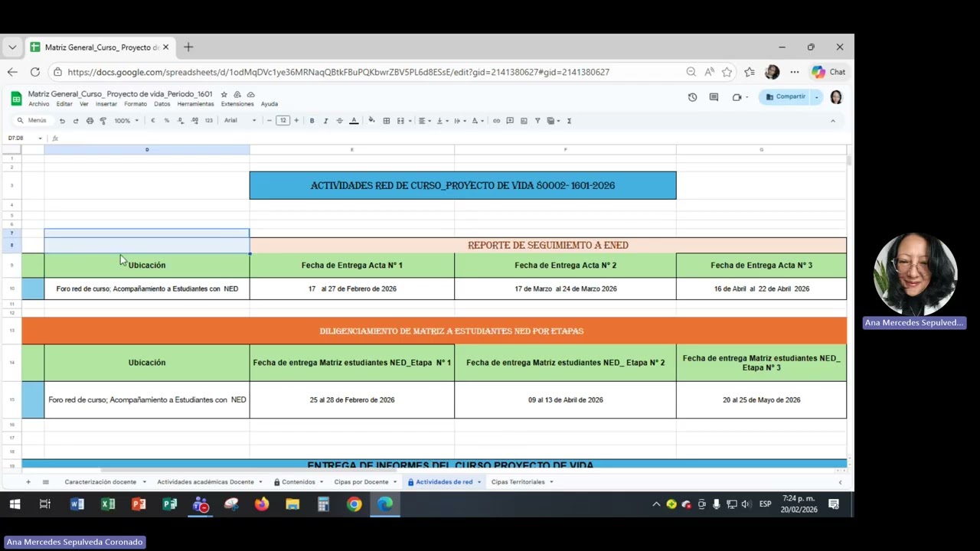Open Microsoft Teams from the taskbar
This screenshot has height=551, width=980.
coord(201,504)
